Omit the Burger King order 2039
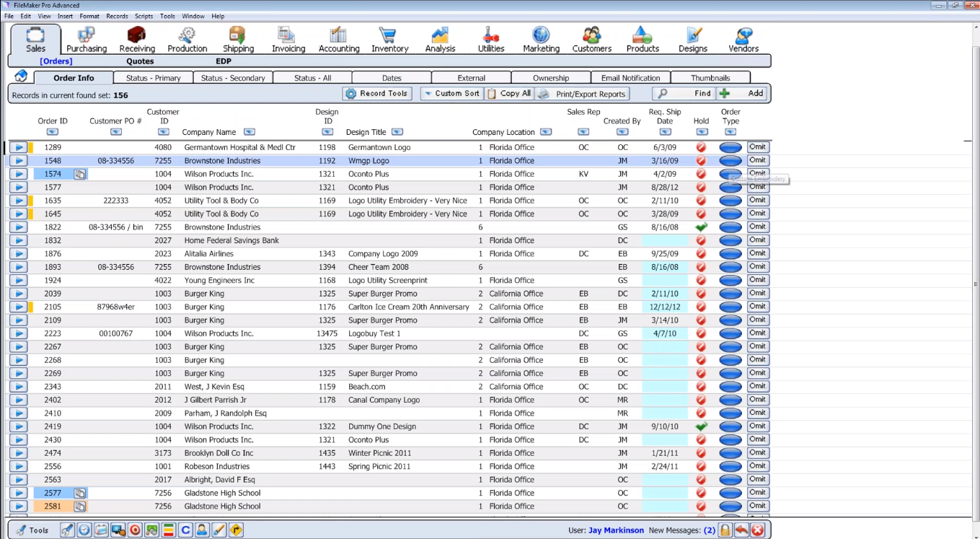Screen dimensions: 980x539 (757, 293)
